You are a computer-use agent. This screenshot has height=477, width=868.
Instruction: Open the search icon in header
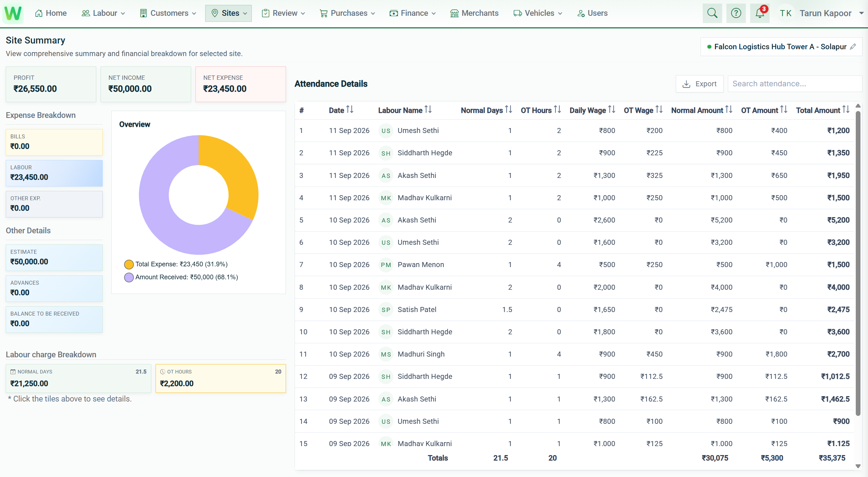coord(712,13)
